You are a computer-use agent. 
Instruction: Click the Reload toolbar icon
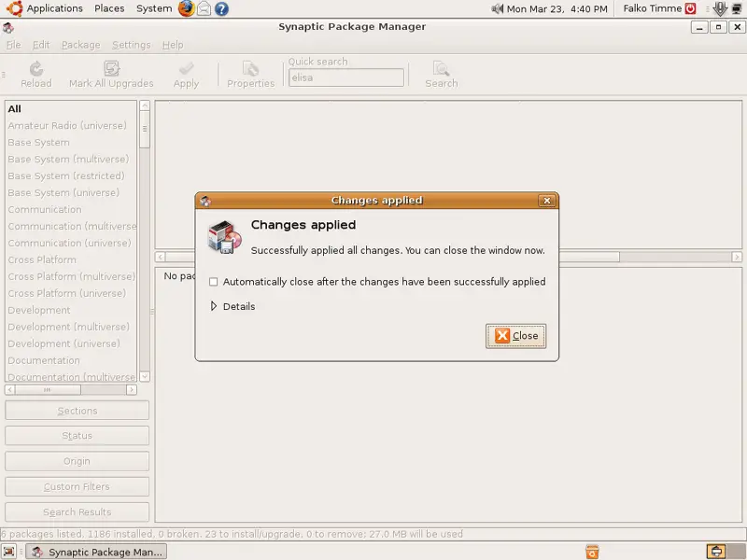tap(36, 68)
